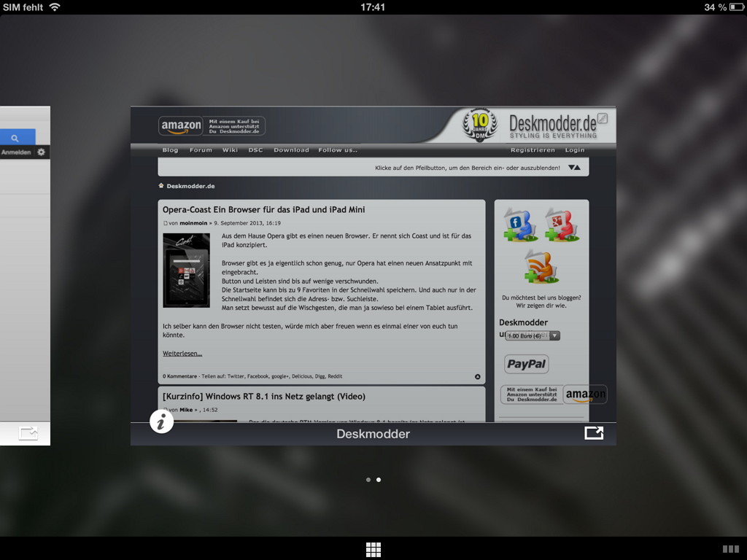The width and height of the screenshot is (747, 560).
Task: Click the Amazon logo in the header banner
Action: 179,125
